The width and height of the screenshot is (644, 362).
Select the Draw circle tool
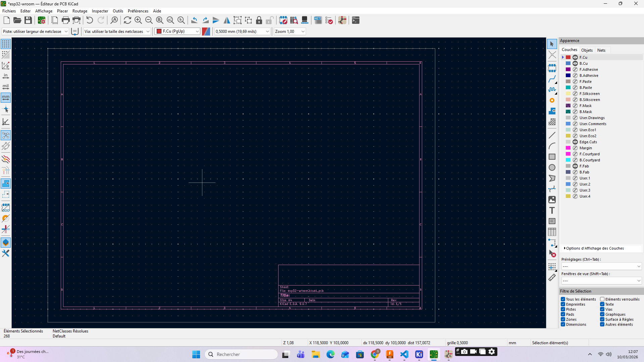coord(552,167)
